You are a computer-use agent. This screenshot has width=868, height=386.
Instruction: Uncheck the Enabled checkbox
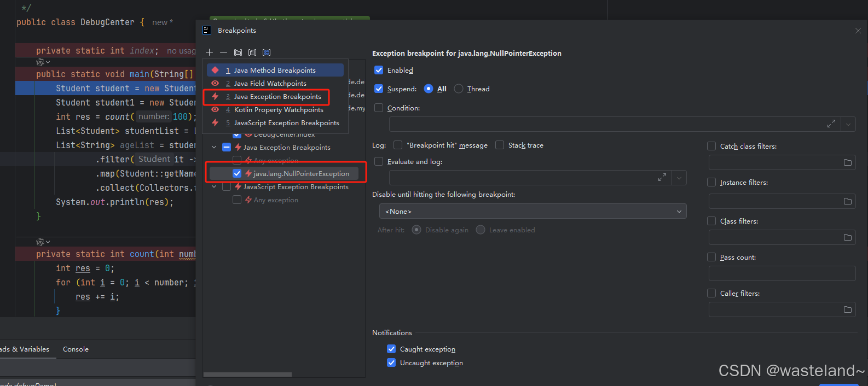pos(379,70)
